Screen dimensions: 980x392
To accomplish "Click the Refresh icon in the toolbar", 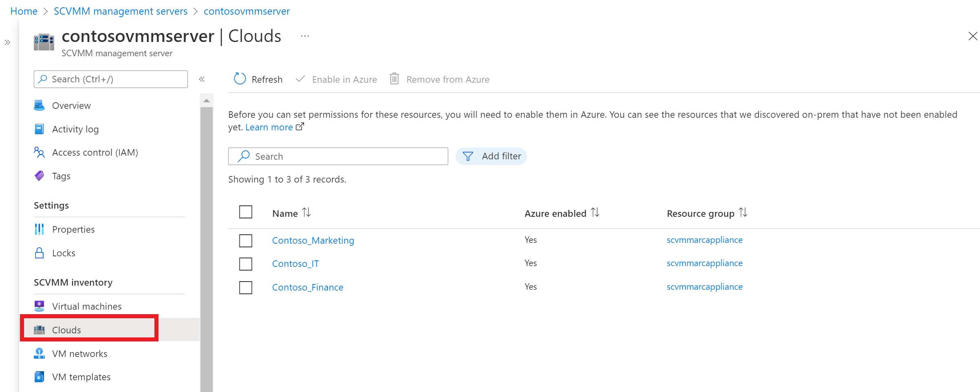I will 240,79.
